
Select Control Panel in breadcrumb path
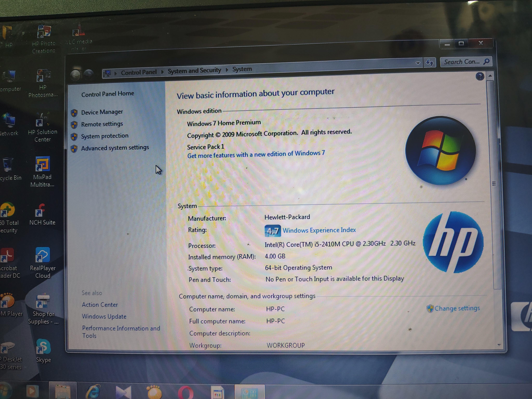[139, 72]
